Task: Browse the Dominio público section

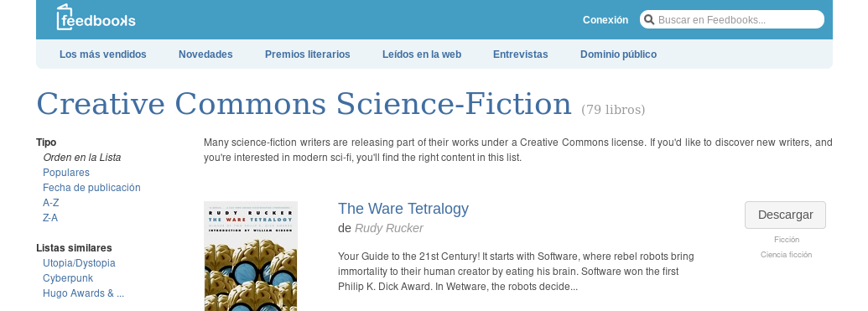Action: 618,54
